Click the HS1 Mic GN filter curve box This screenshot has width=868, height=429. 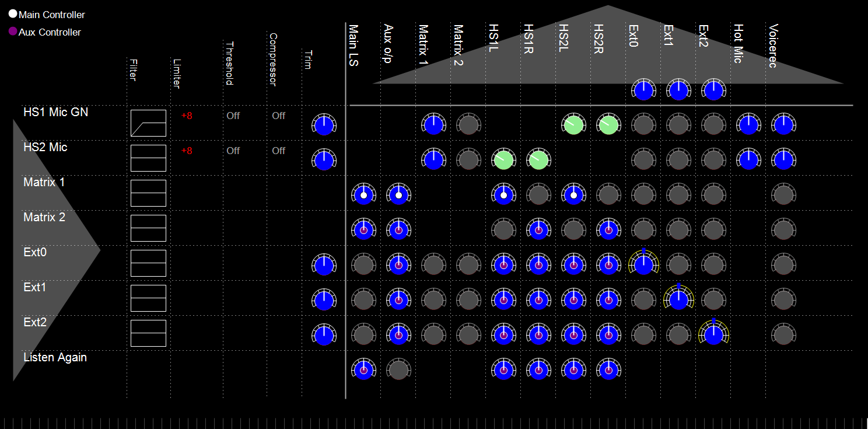pyautogui.click(x=148, y=123)
